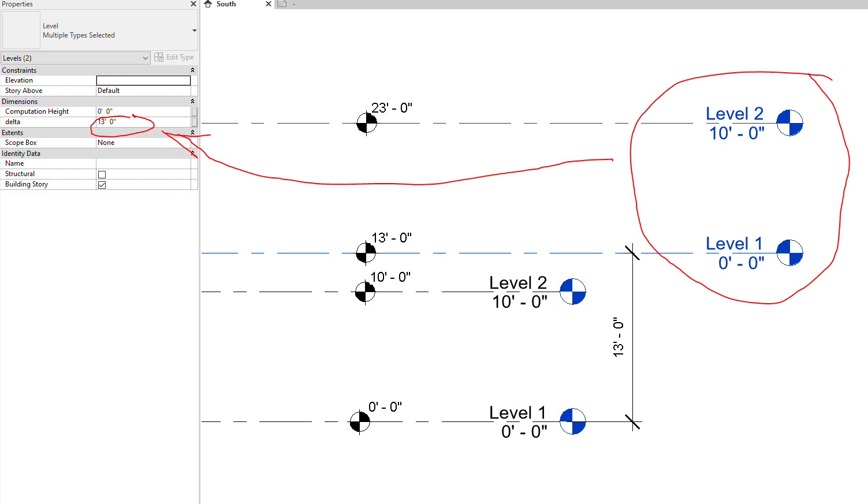Open the Levels (2) filter dropdown

pyautogui.click(x=146, y=58)
